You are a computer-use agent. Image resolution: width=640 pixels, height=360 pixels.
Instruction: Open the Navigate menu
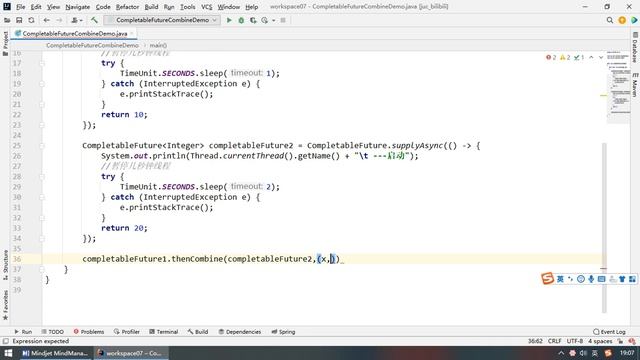point(78,7)
